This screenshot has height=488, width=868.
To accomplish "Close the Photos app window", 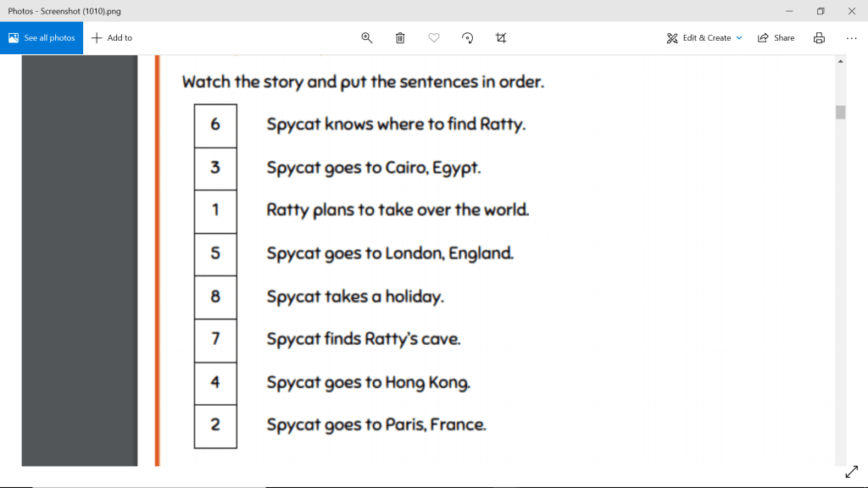I will [851, 11].
